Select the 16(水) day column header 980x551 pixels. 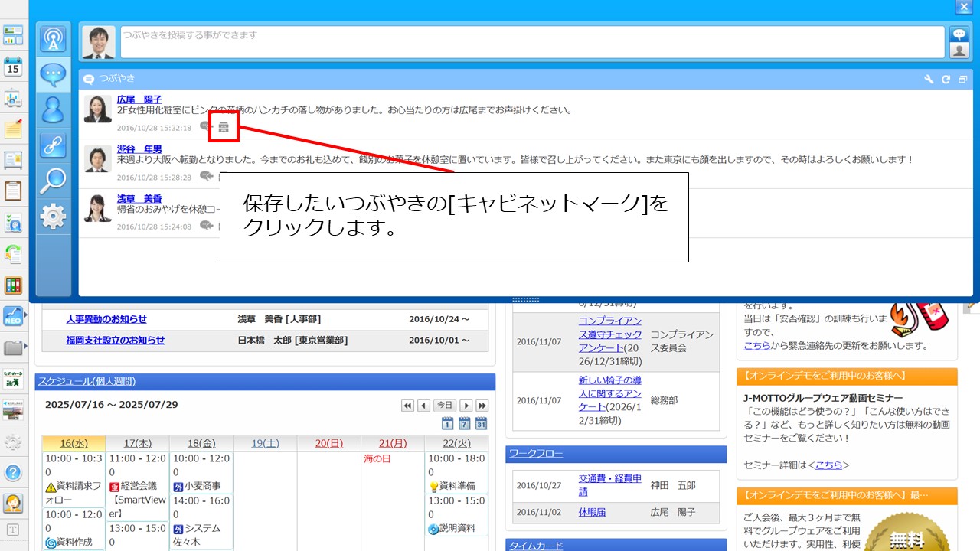(x=75, y=442)
